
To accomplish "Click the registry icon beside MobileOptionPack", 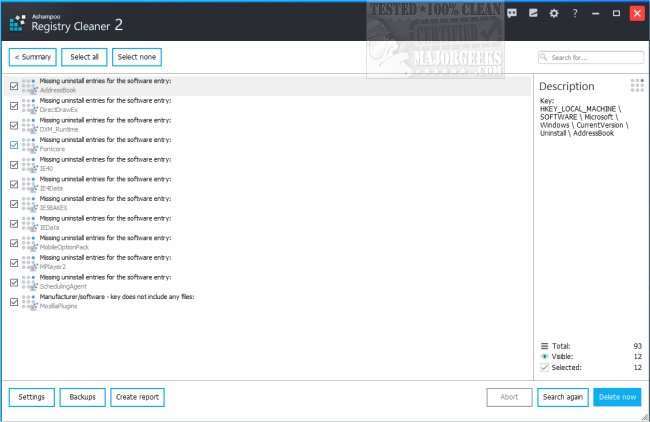I will click(x=29, y=243).
